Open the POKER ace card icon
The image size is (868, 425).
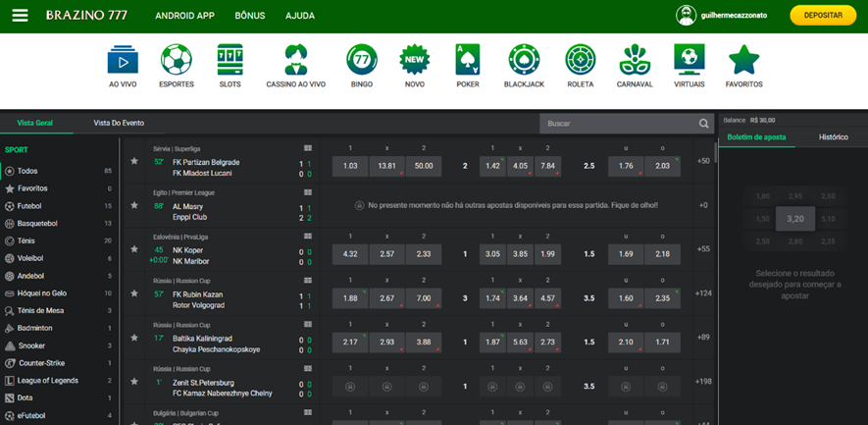click(468, 60)
